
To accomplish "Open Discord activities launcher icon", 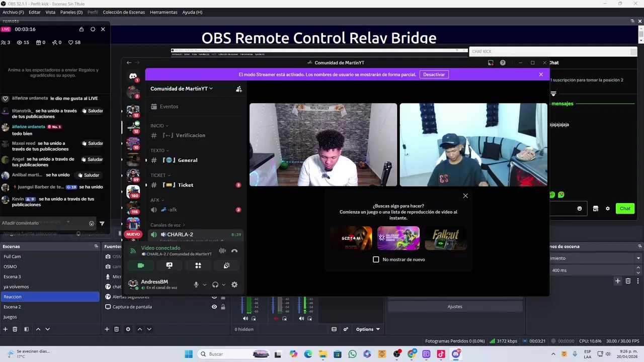I will coord(198,265).
